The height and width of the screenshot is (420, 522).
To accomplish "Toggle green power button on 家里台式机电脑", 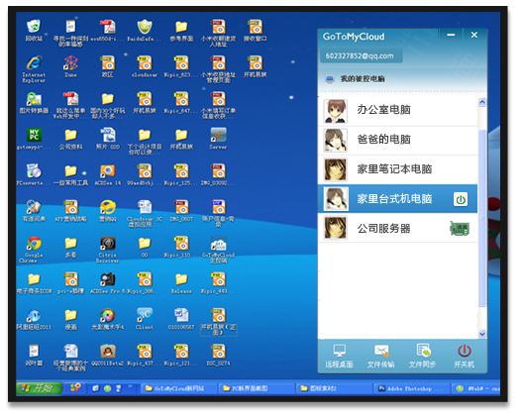I will [461, 199].
